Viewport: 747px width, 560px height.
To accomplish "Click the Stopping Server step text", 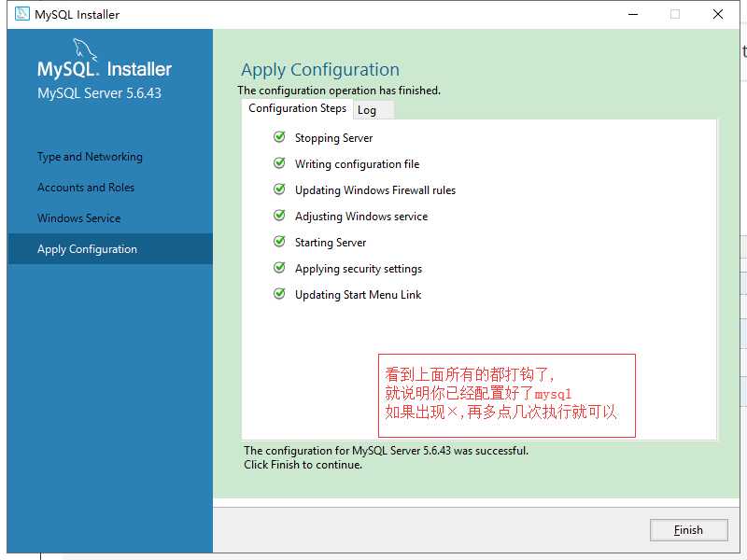I will 333,138.
